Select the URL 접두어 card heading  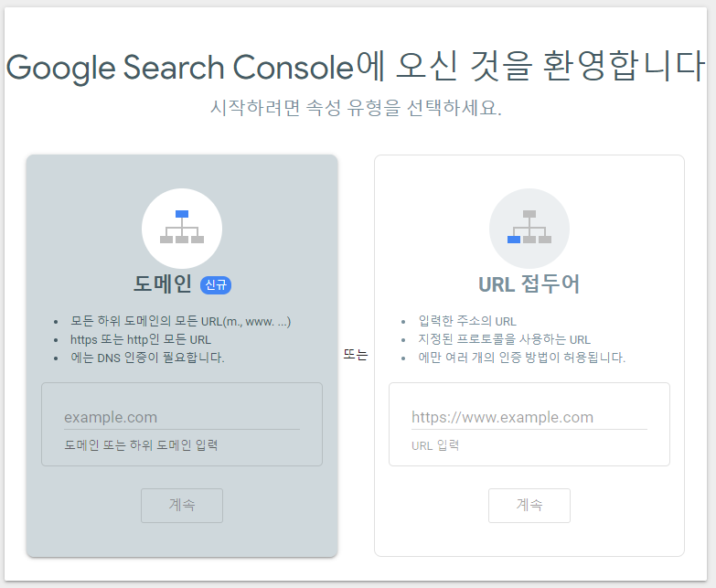[529, 284]
